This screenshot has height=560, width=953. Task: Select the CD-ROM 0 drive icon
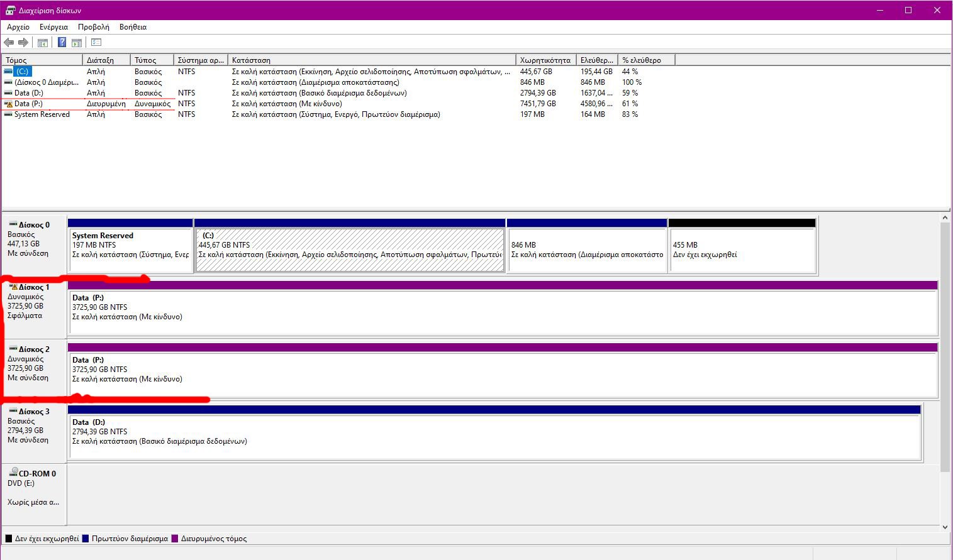14,473
